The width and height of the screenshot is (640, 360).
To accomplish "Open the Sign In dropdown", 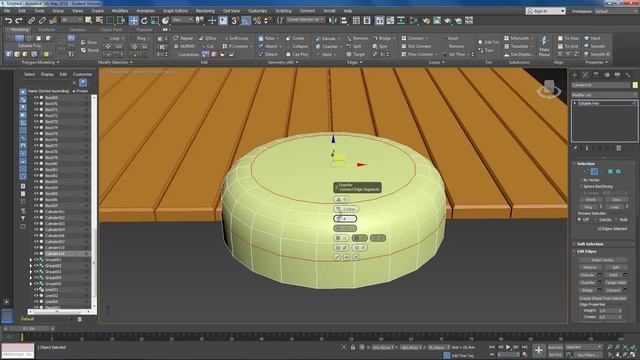I will [x=546, y=11].
